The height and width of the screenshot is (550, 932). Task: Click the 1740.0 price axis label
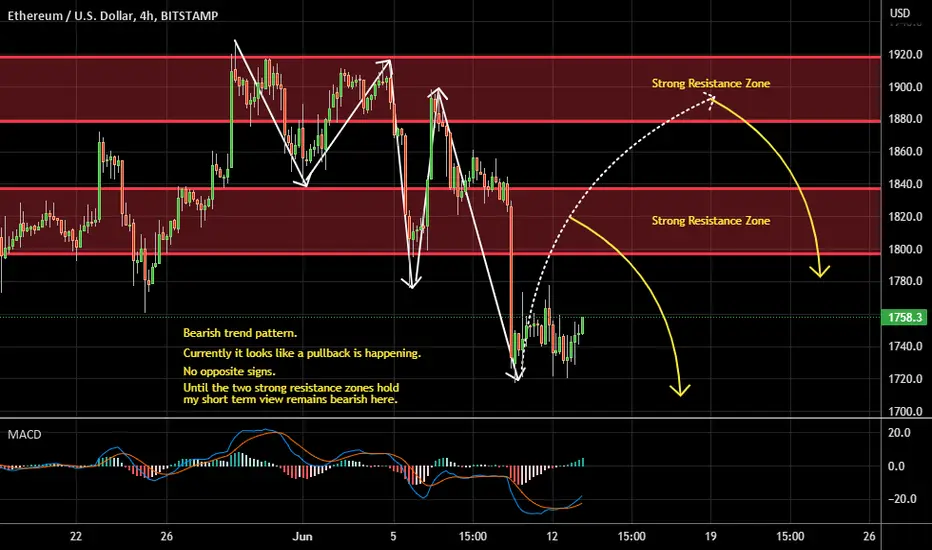tap(905, 346)
